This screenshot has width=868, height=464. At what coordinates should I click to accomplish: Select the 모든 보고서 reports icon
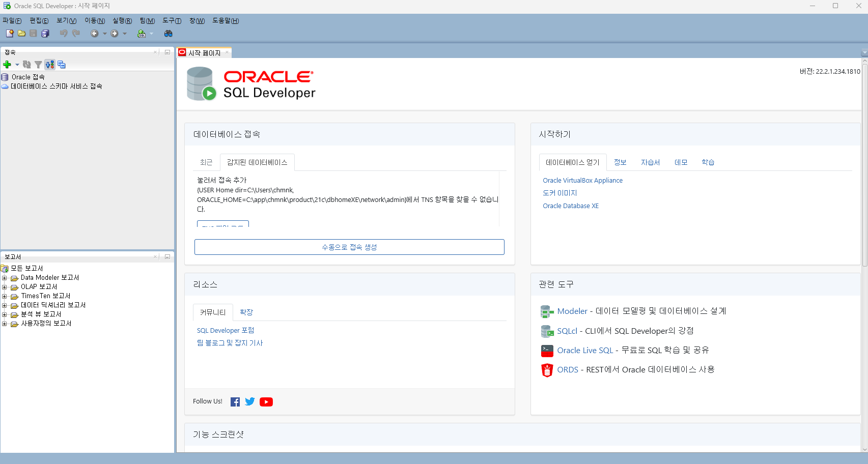5,269
